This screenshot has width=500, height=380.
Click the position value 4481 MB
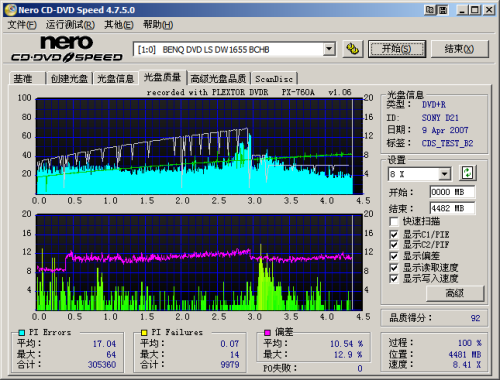465,354
